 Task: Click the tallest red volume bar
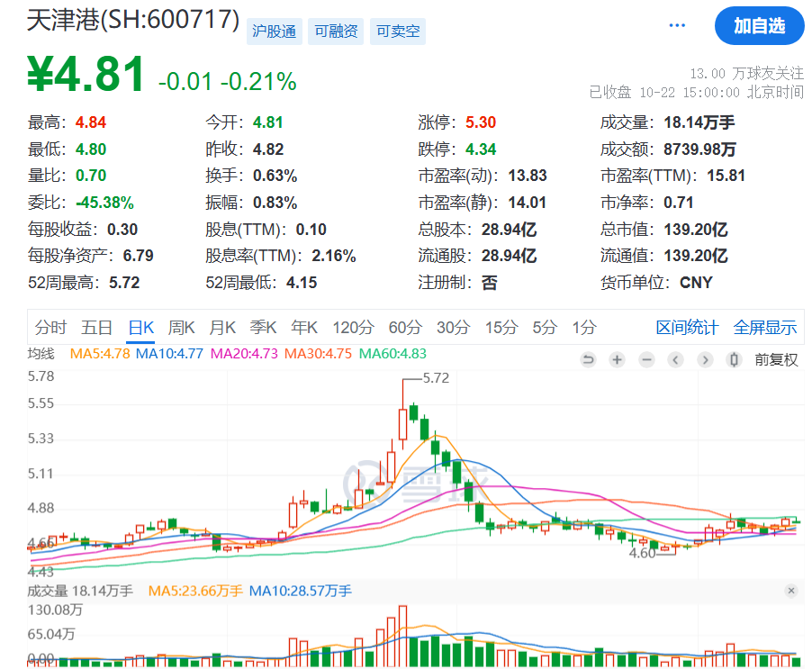(x=402, y=637)
